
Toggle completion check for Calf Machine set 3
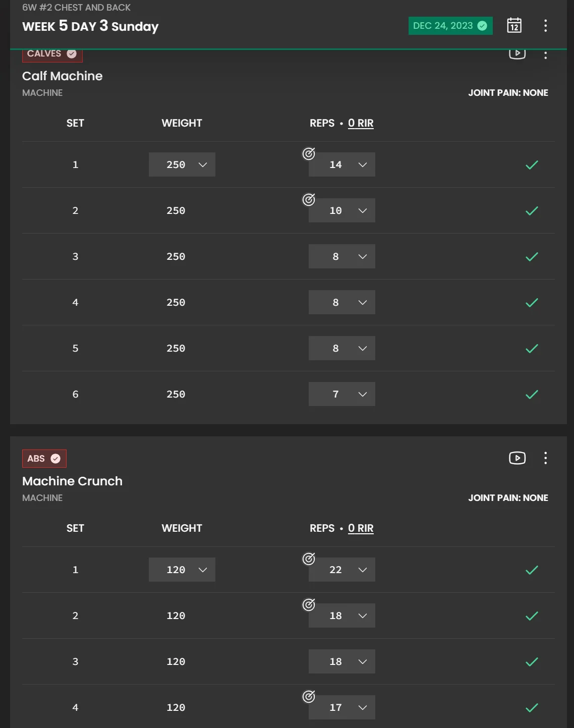click(532, 256)
